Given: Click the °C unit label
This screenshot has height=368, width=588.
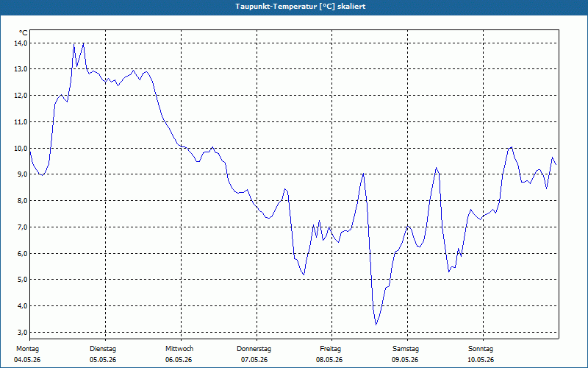Looking at the screenshot, I should coord(24,33).
